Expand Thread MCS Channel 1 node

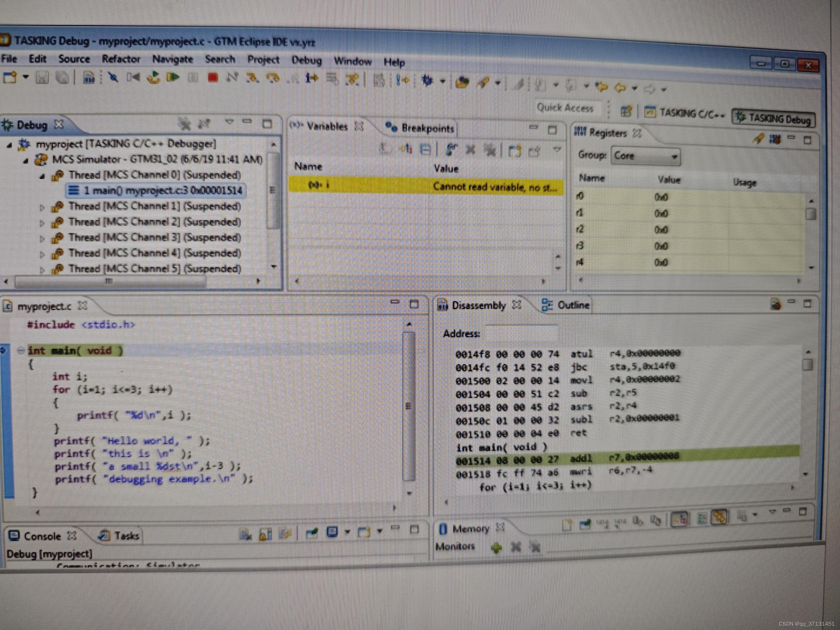tap(42, 207)
